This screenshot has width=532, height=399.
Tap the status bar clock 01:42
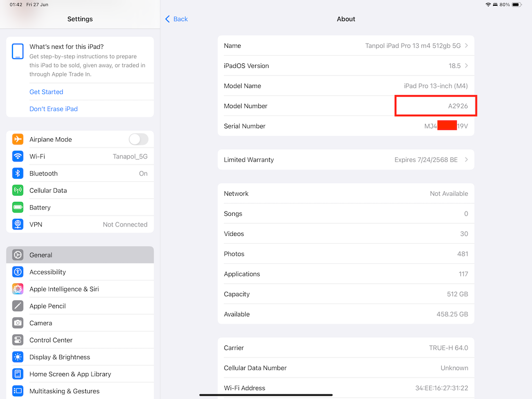[x=16, y=4]
